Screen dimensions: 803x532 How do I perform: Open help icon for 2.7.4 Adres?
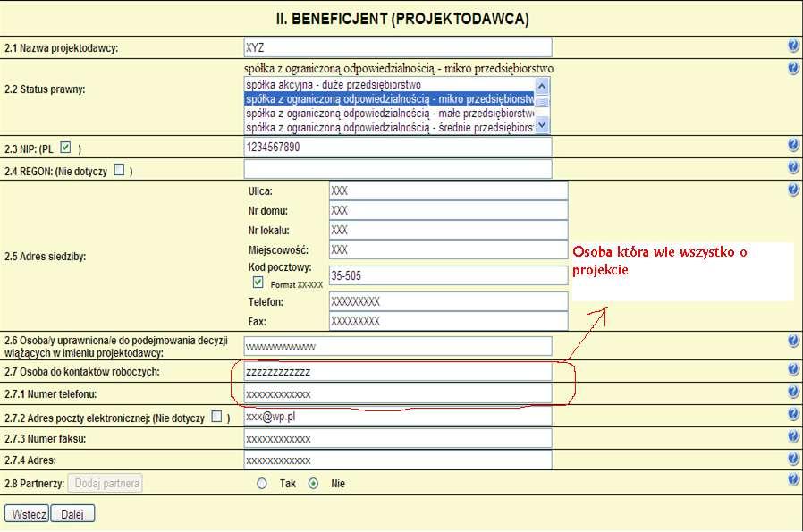[793, 459]
